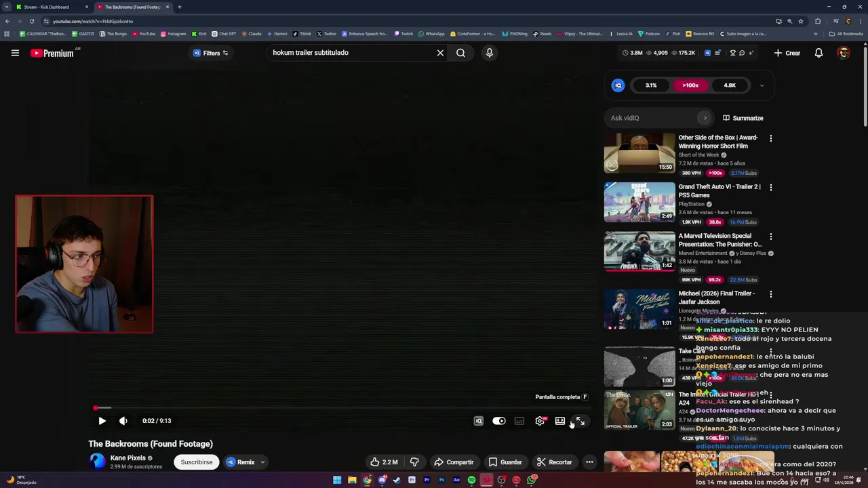Open the WhatsApp bookmark
868x488 pixels.
pos(431,34)
